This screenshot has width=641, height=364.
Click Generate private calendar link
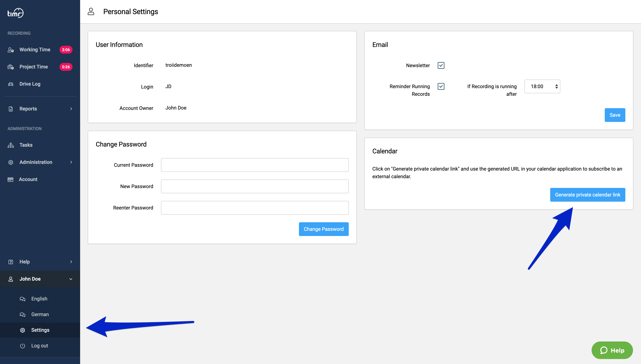point(588,195)
